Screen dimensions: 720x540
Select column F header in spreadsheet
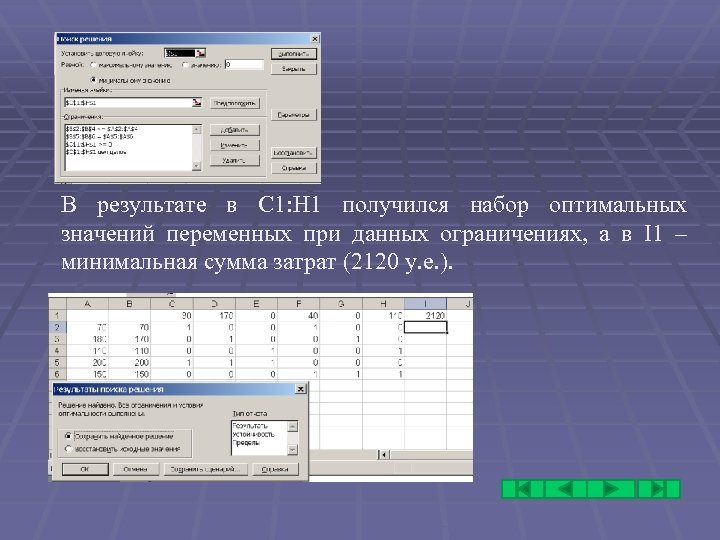298,304
